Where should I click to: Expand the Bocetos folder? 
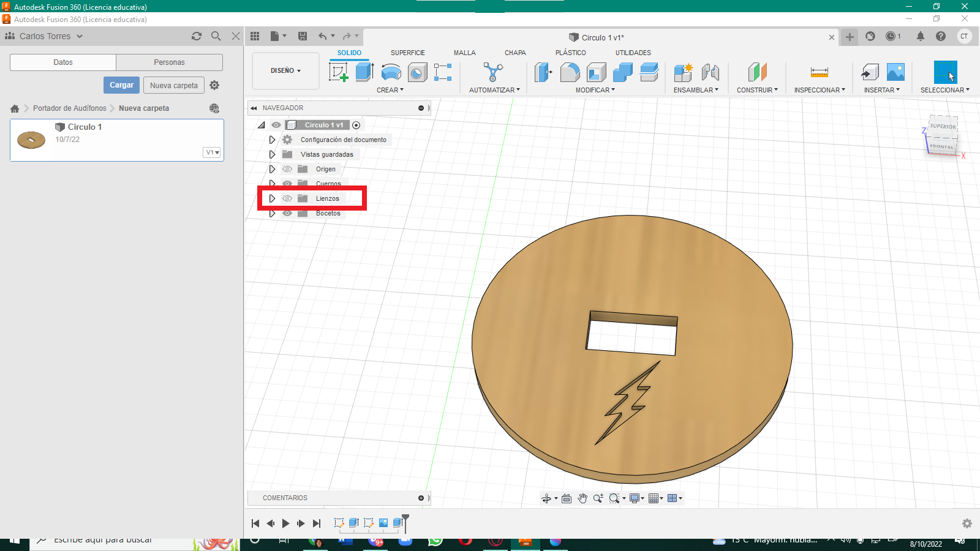tap(273, 213)
